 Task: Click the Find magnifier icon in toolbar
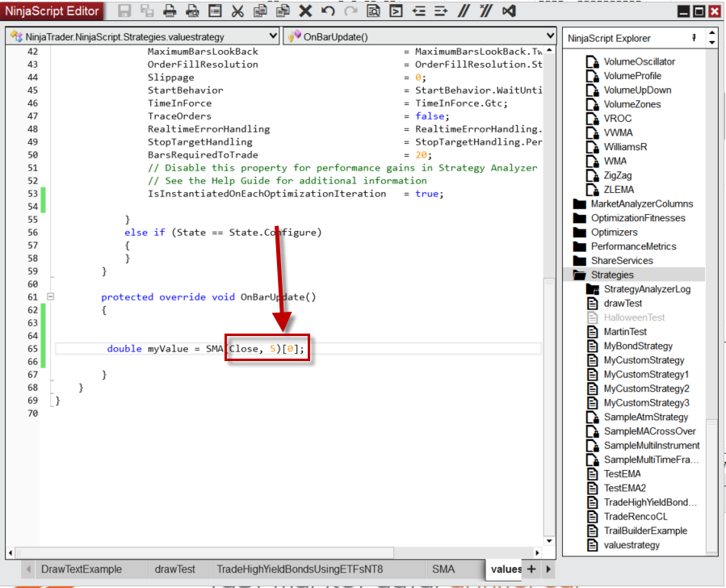pos(373,11)
